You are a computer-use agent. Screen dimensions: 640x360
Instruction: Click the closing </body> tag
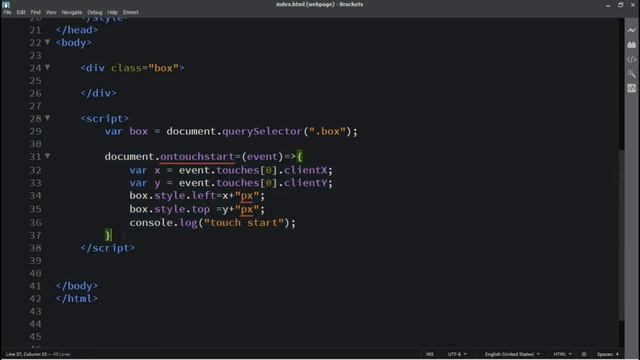(77, 286)
